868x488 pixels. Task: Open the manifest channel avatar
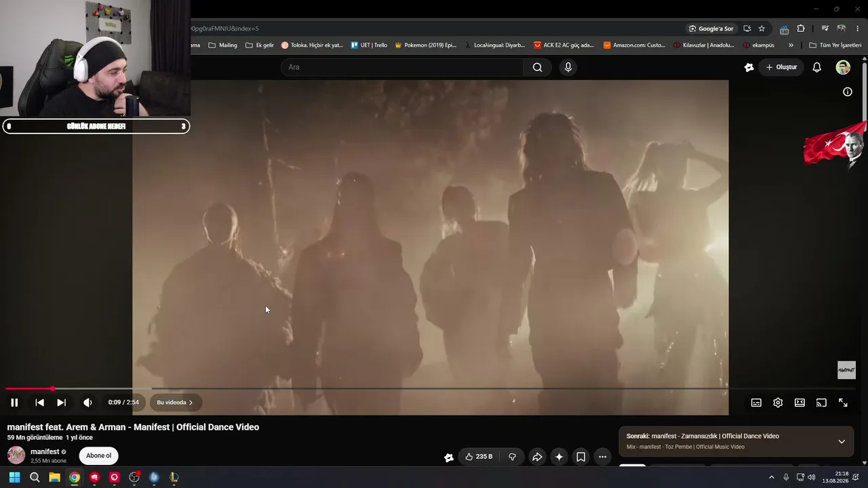pos(16,455)
